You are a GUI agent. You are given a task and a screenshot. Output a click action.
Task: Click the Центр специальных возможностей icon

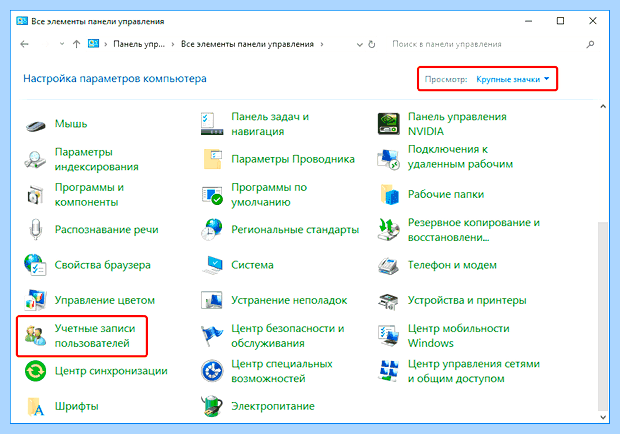(x=212, y=371)
